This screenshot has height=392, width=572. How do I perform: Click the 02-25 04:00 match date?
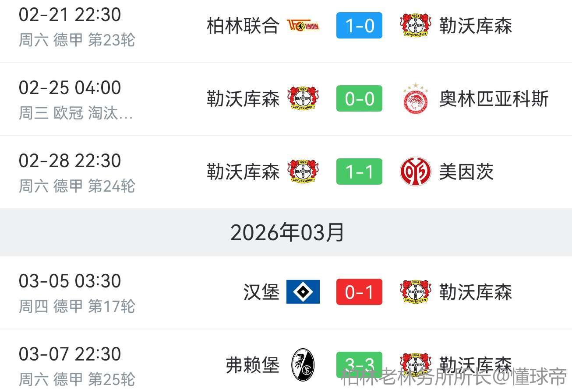pos(70,88)
